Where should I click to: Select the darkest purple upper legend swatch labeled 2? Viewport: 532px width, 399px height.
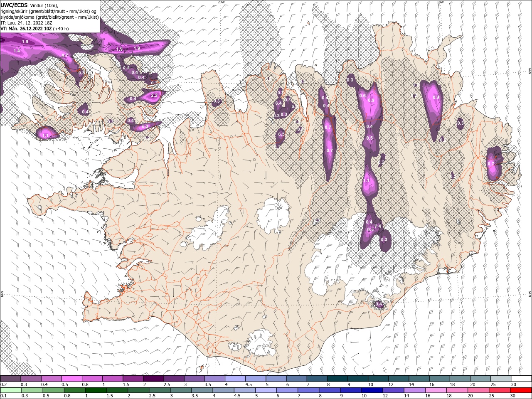(153, 379)
